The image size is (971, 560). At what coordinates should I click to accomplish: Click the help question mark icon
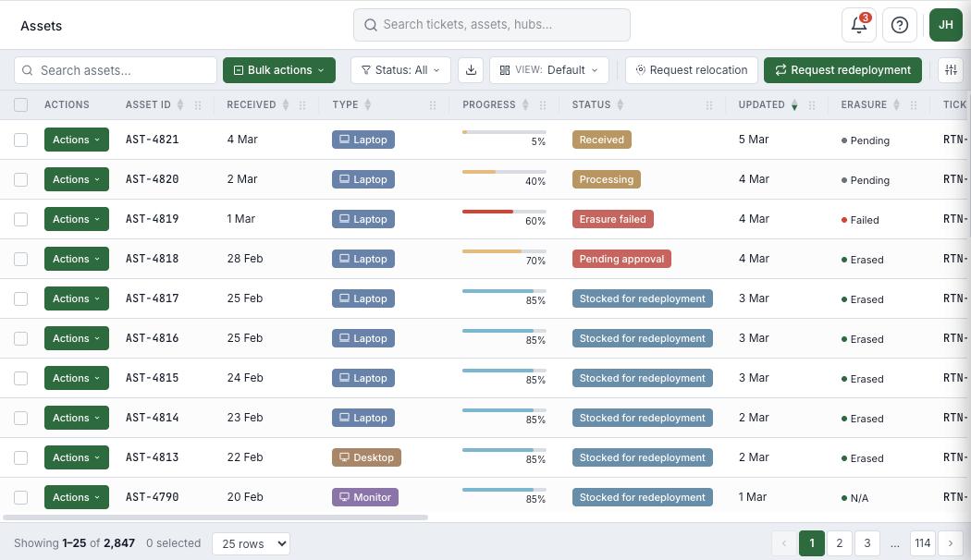coord(899,25)
